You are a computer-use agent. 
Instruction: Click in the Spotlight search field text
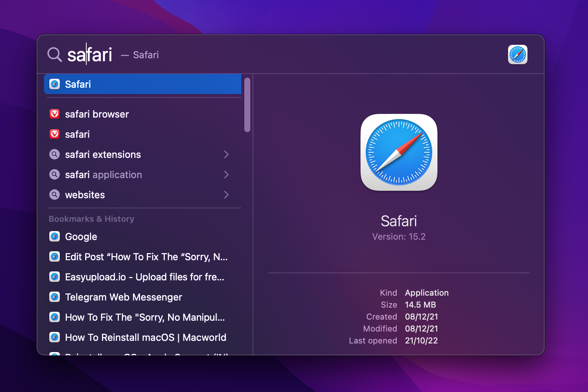[x=90, y=55]
